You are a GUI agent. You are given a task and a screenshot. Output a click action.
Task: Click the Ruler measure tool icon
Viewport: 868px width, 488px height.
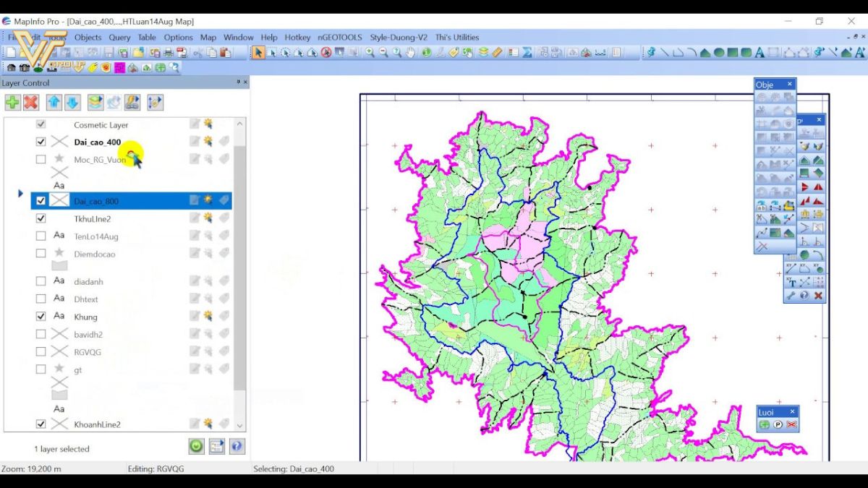point(496,52)
